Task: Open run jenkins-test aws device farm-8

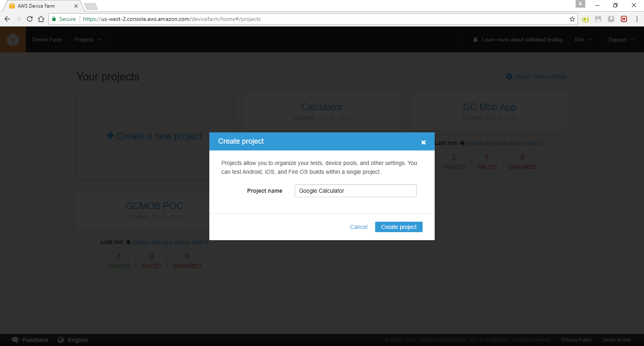Action: coord(170,242)
